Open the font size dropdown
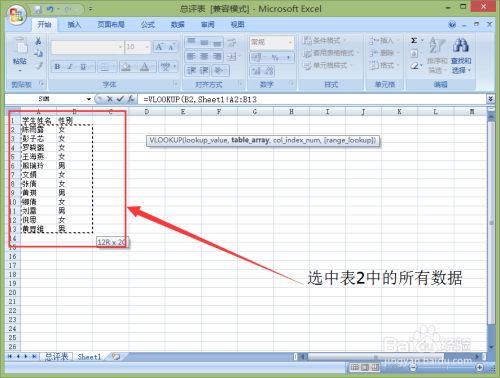This screenshot has height=378, width=500. (x=147, y=47)
